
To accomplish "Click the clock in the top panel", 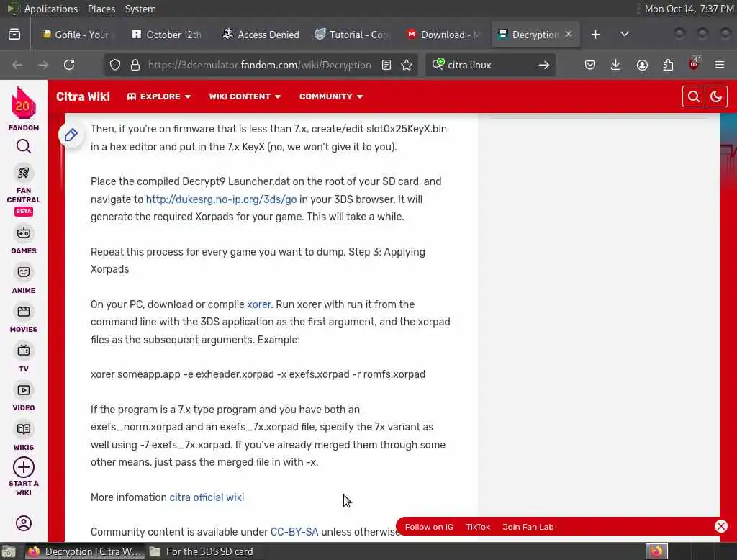I will [689, 9].
